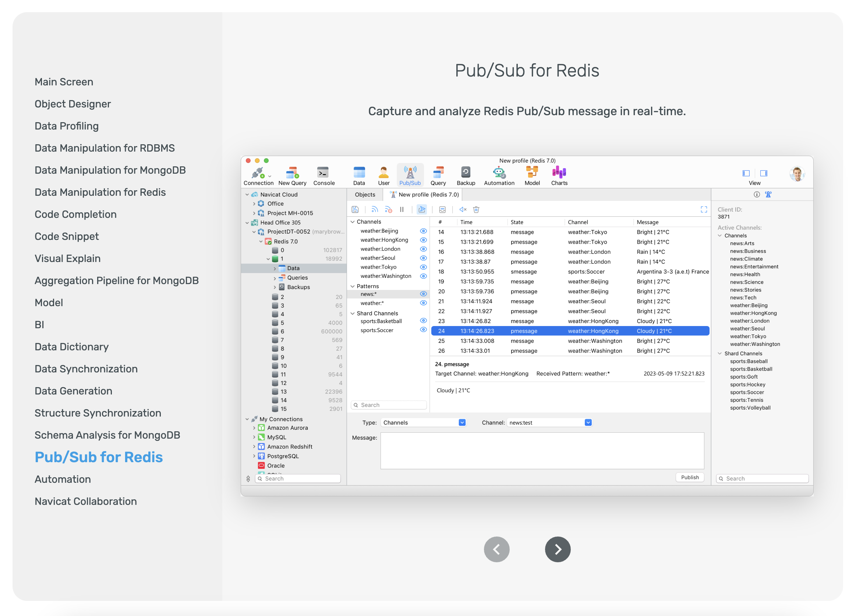Toggle the eye for weather:Seoul
The width and height of the screenshot is (856, 616).
424,258
